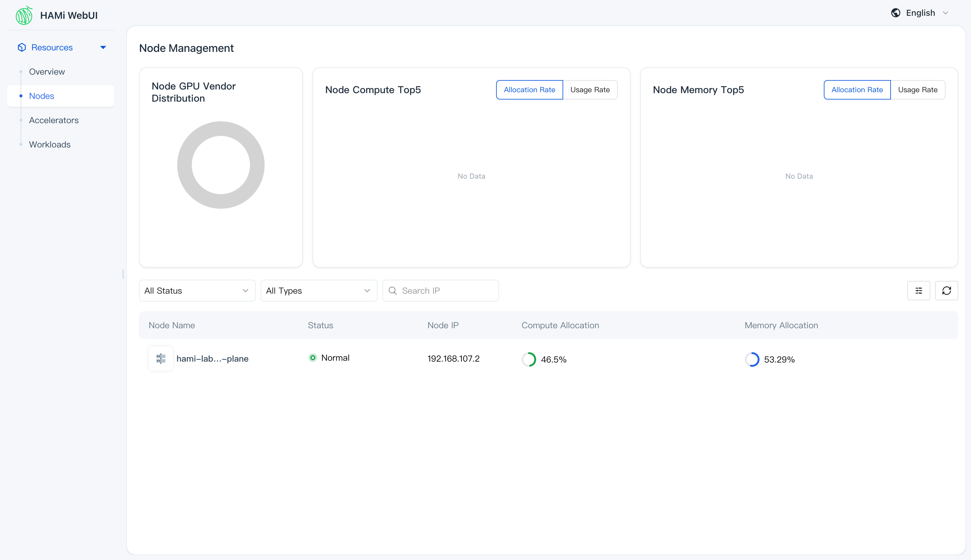Open Workloads in the sidebar
Image resolution: width=971 pixels, height=560 pixels.
point(50,144)
